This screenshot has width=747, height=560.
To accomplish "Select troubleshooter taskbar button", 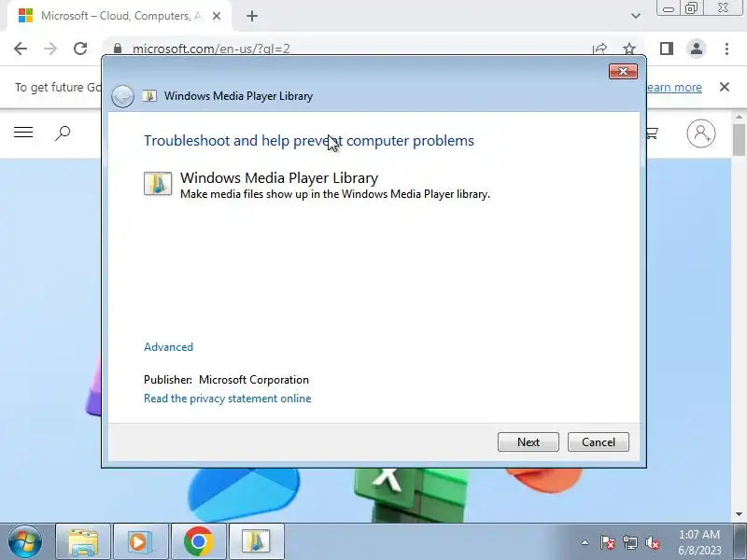I will pos(256,541).
